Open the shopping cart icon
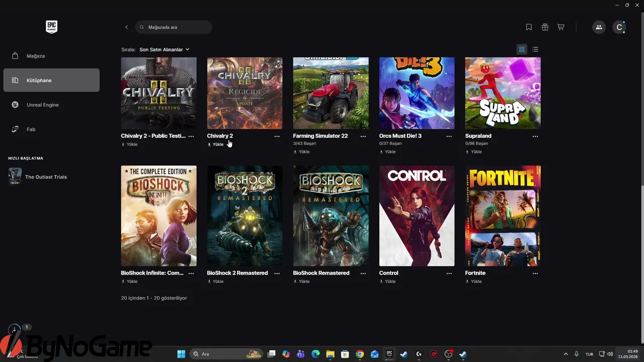The image size is (644, 362). 560,27
